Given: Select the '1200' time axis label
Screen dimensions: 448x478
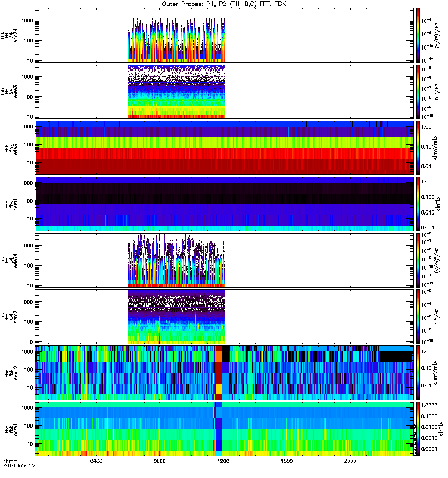Looking at the screenshot, I should (x=223, y=461).
